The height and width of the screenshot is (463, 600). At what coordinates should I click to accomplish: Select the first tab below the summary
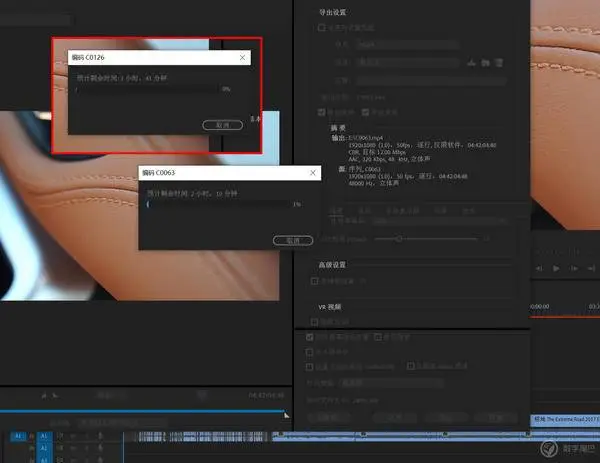pos(336,211)
